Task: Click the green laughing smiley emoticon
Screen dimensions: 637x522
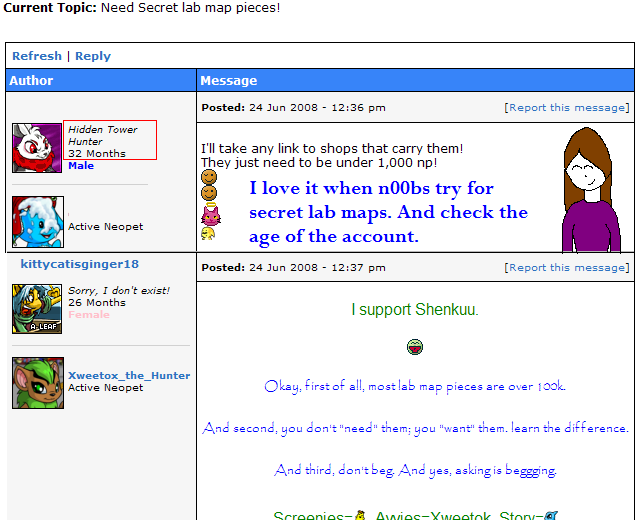Action: click(415, 347)
